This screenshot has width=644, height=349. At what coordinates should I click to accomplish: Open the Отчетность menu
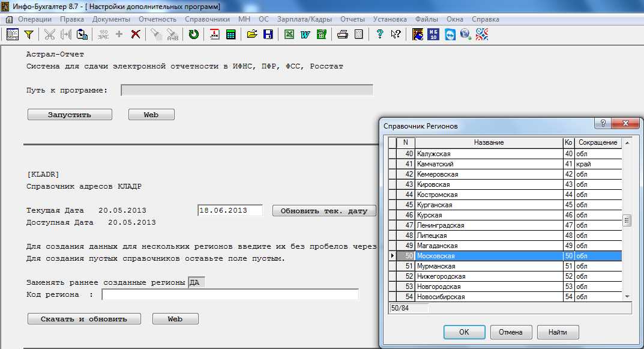click(x=157, y=19)
